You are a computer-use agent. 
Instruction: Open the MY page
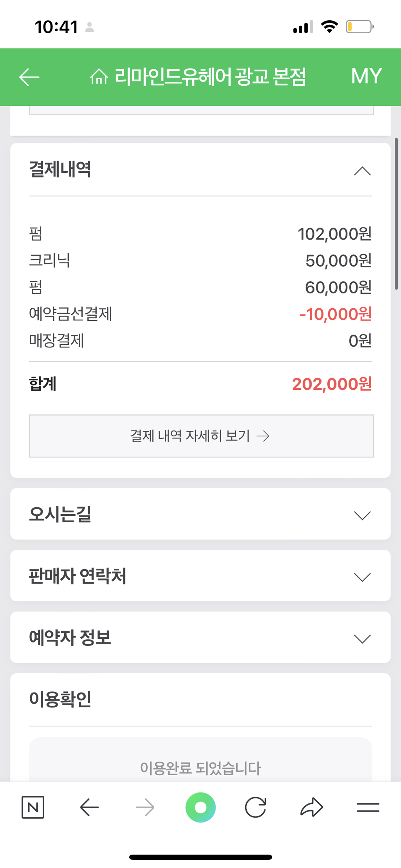tap(366, 76)
